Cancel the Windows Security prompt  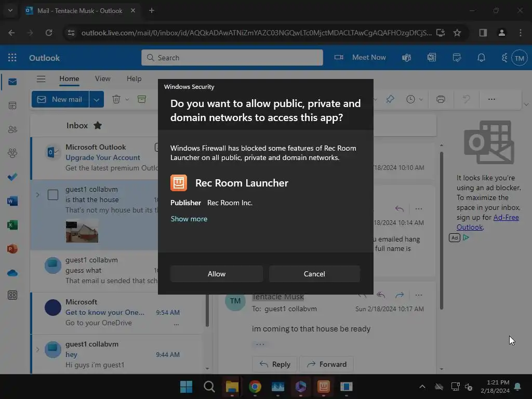pos(314,274)
